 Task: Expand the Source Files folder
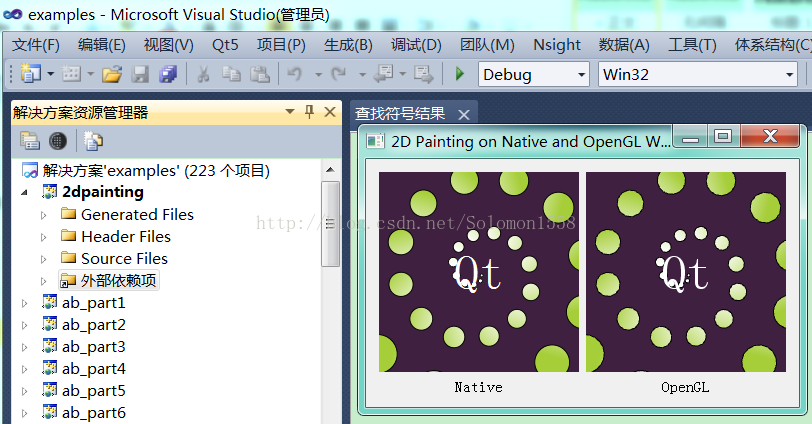[44, 259]
